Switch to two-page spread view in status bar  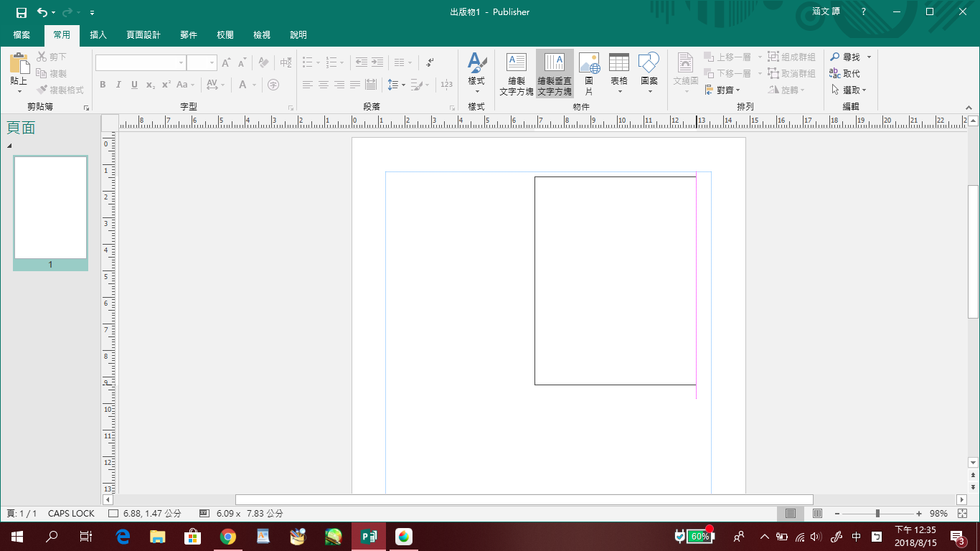coord(817,514)
